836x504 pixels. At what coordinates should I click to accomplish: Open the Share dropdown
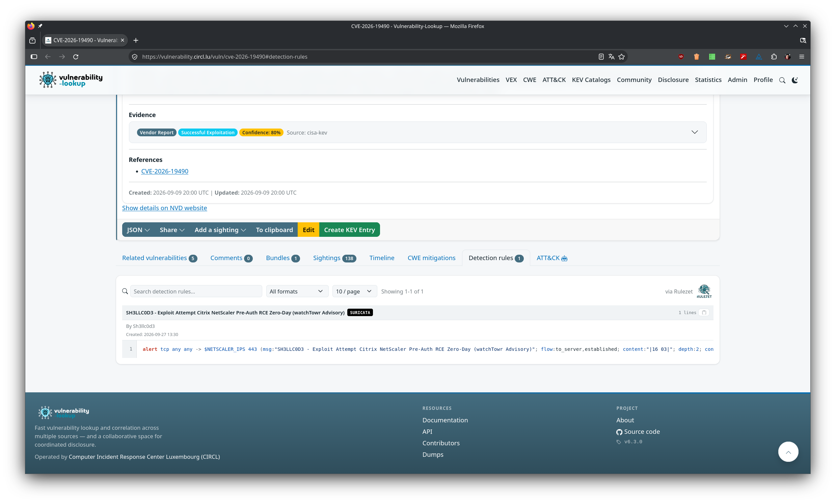(x=172, y=230)
